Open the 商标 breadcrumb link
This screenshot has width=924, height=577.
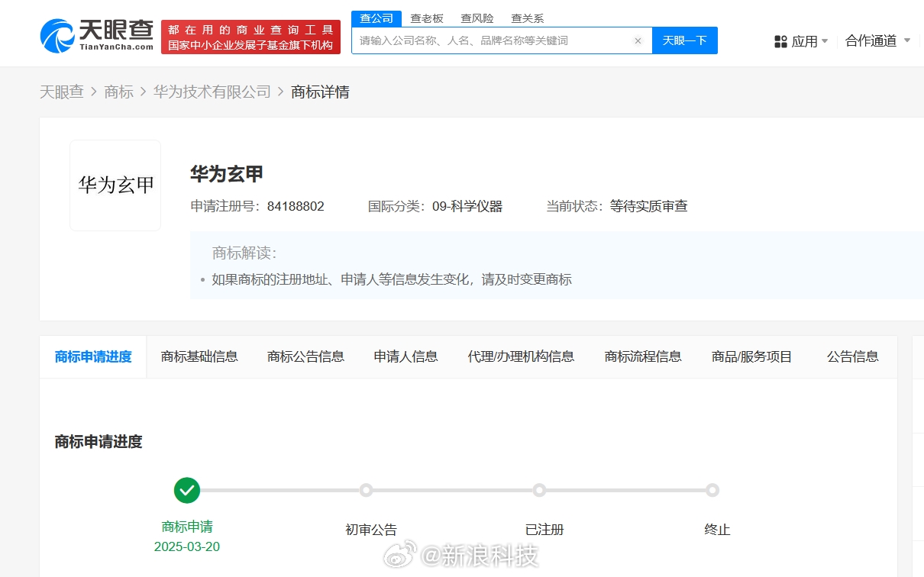(x=118, y=92)
